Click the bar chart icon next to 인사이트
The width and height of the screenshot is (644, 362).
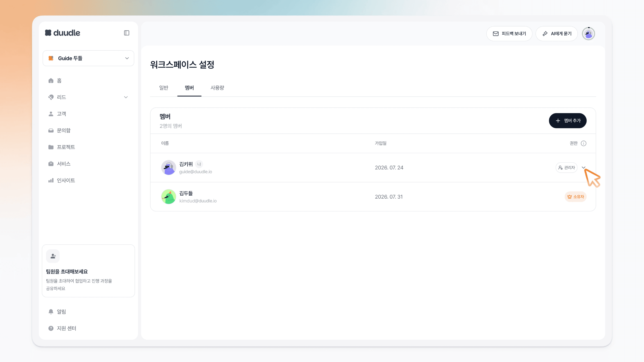pos(51,180)
